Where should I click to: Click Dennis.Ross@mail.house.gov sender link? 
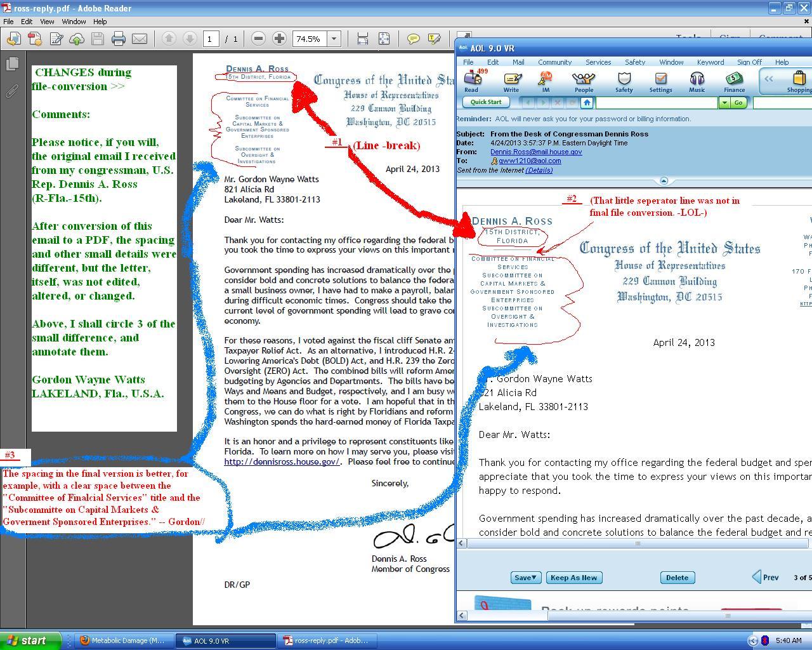536,152
